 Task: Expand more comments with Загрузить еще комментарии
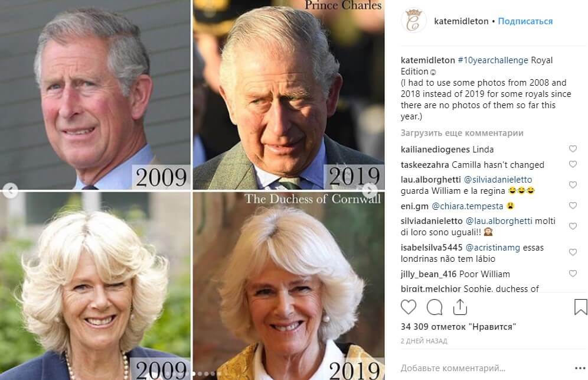pos(462,133)
